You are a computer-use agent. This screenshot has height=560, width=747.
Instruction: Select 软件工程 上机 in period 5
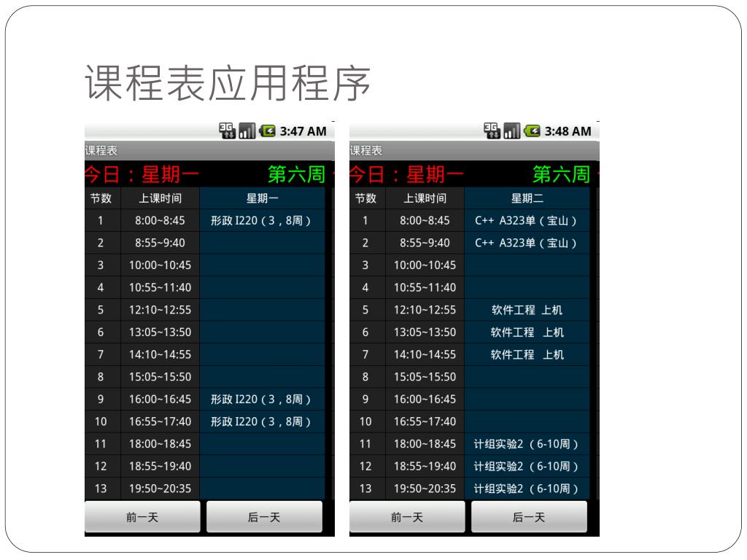pos(527,310)
